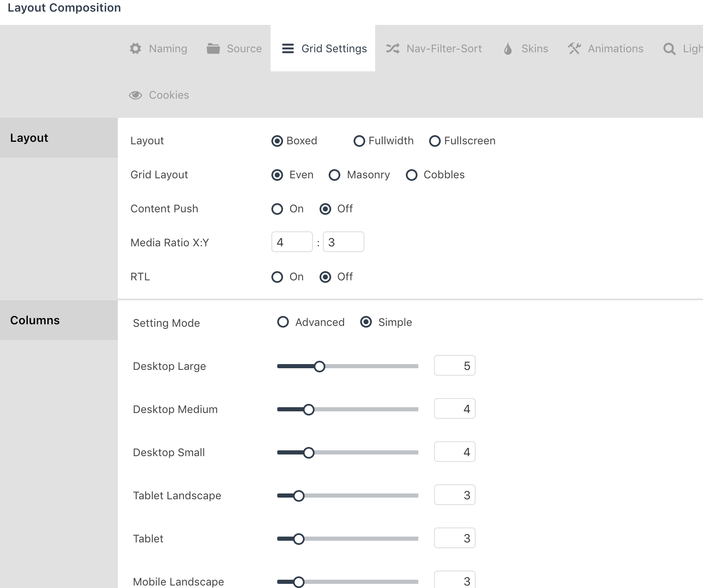The width and height of the screenshot is (703, 588).
Task: Click the Naming gear icon
Action: (135, 49)
